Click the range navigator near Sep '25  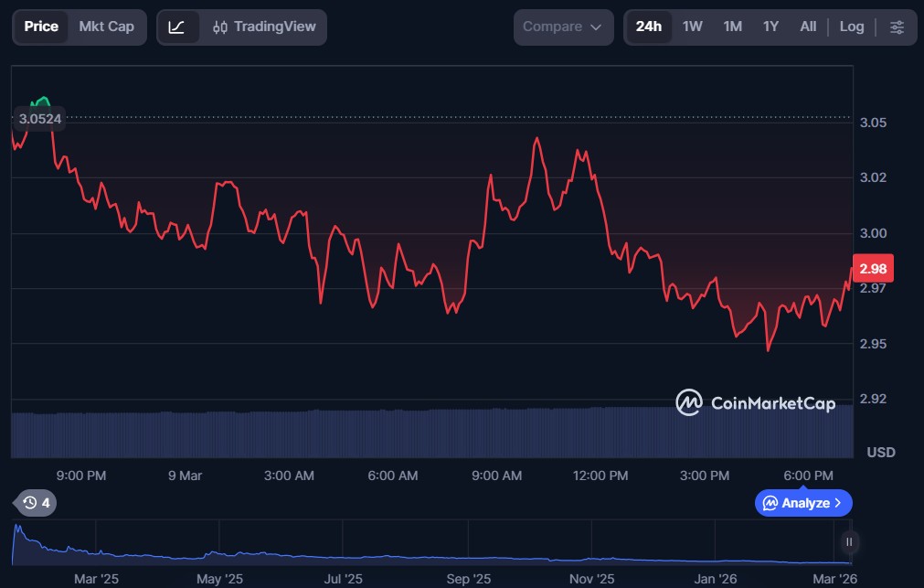tap(469, 547)
